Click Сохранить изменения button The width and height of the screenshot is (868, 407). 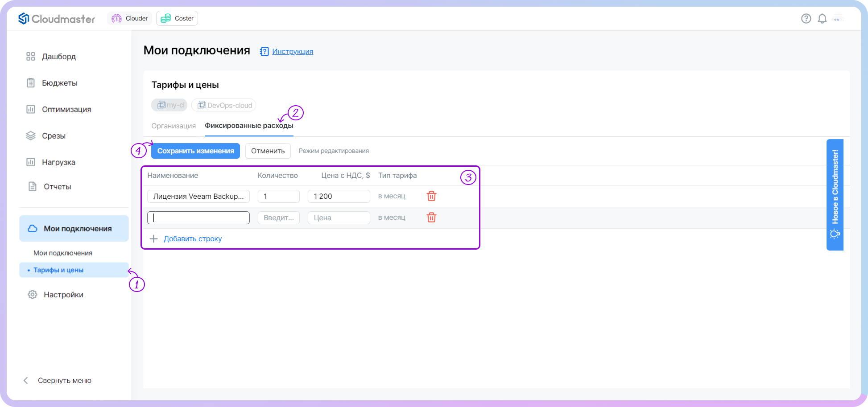[x=195, y=151]
